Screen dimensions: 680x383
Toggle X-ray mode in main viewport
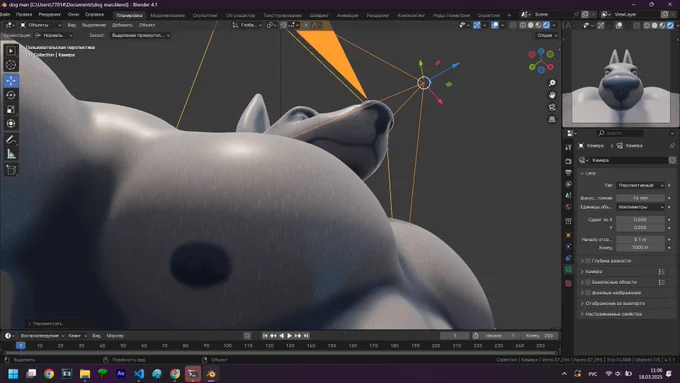coord(513,25)
